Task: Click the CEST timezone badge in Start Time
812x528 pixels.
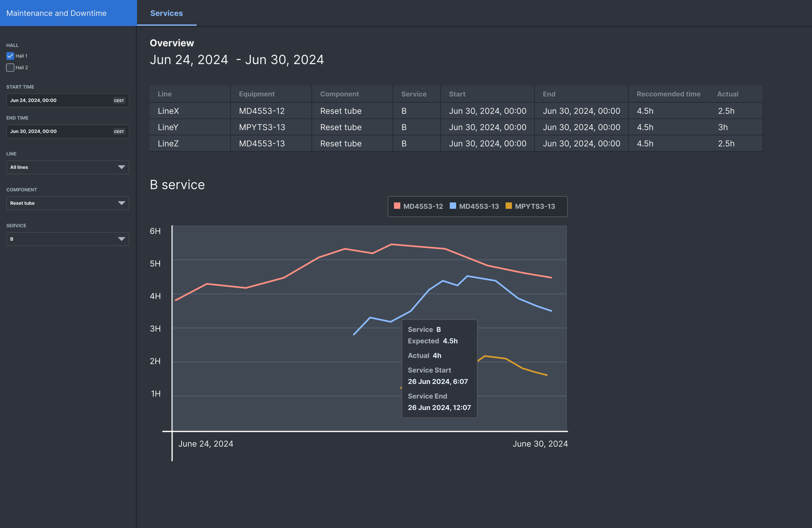Action: click(119, 101)
